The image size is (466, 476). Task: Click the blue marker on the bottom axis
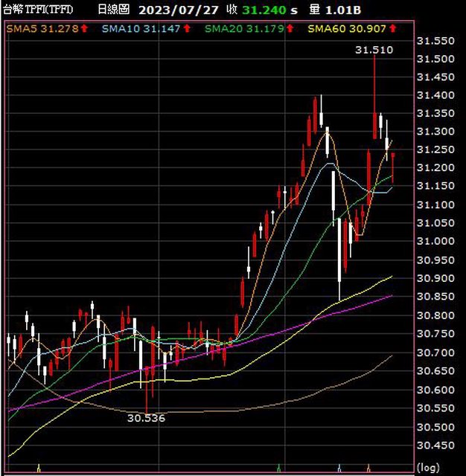(339, 468)
